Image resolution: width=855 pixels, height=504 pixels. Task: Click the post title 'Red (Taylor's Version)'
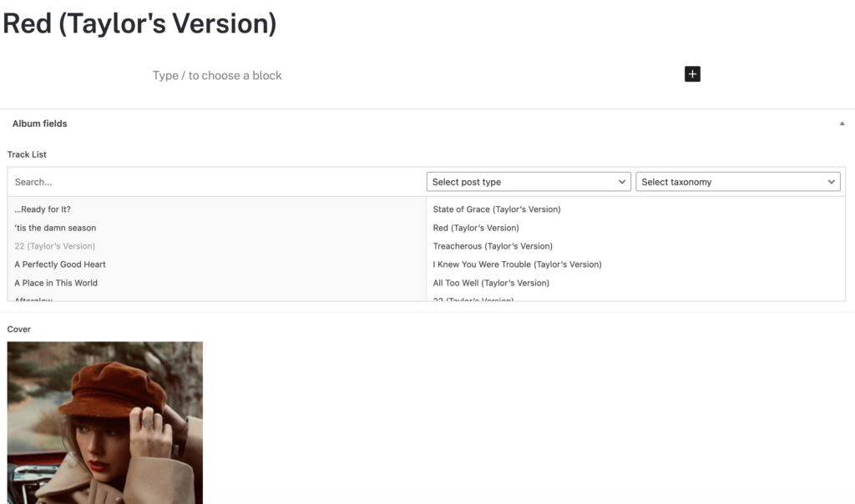click(x=139, y=23)
